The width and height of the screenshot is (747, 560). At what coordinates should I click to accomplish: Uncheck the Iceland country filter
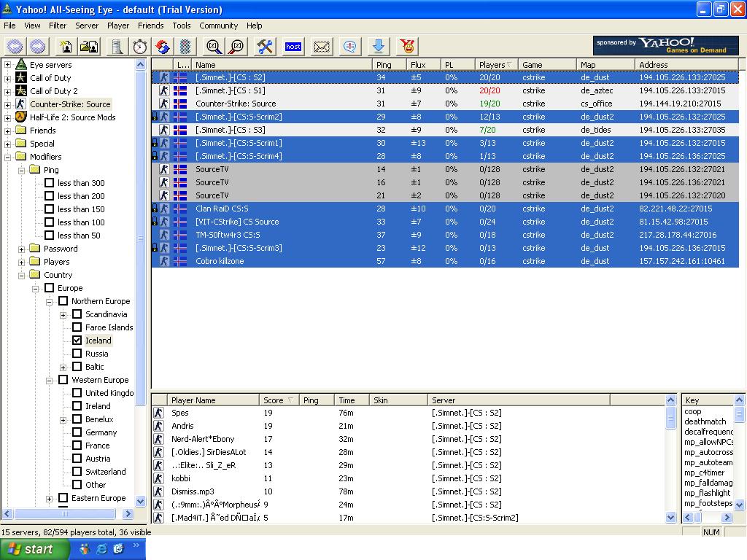coord(77,341)
